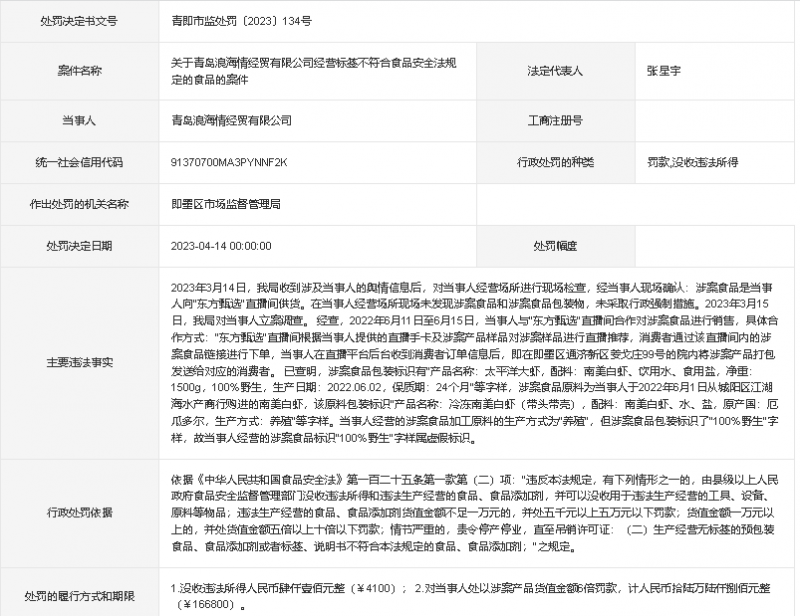Image resolution: width=800 pixels, height=616 pixels.
Task: Select the party value 青岛浪海情经贸有限公司
Action: click(x=232, y=120)
